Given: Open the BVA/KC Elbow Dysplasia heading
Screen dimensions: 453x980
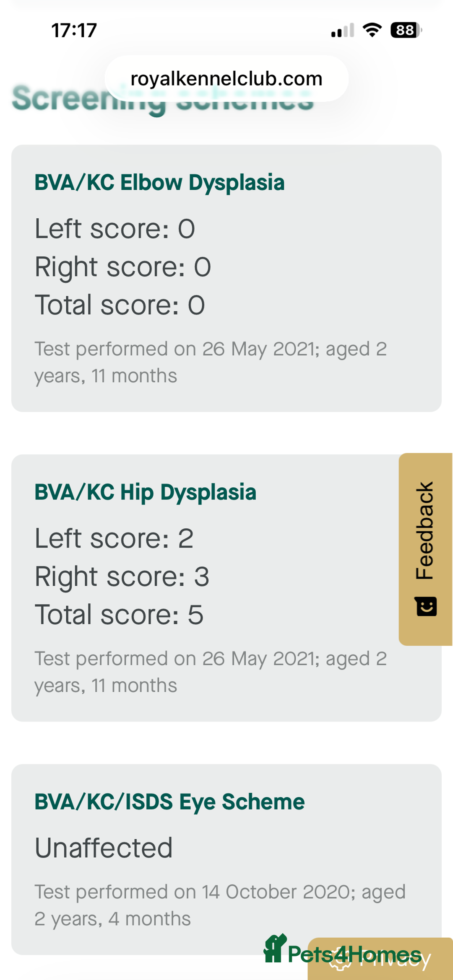Looking at the screenshot, I should tap(159, 183).
